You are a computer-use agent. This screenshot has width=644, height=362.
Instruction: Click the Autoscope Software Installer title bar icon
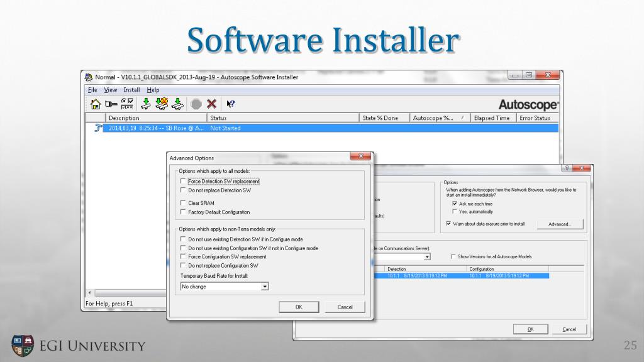click(88, 77)
